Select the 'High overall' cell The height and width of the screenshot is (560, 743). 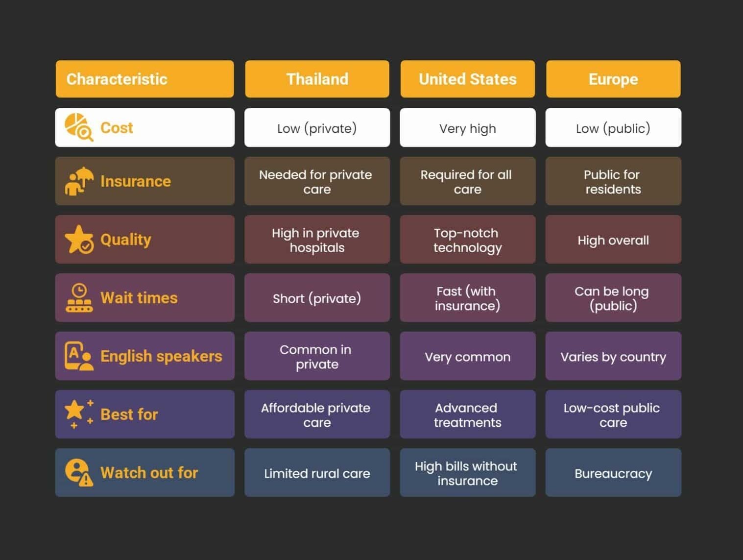pyautogui.click(x=613, y=239)
